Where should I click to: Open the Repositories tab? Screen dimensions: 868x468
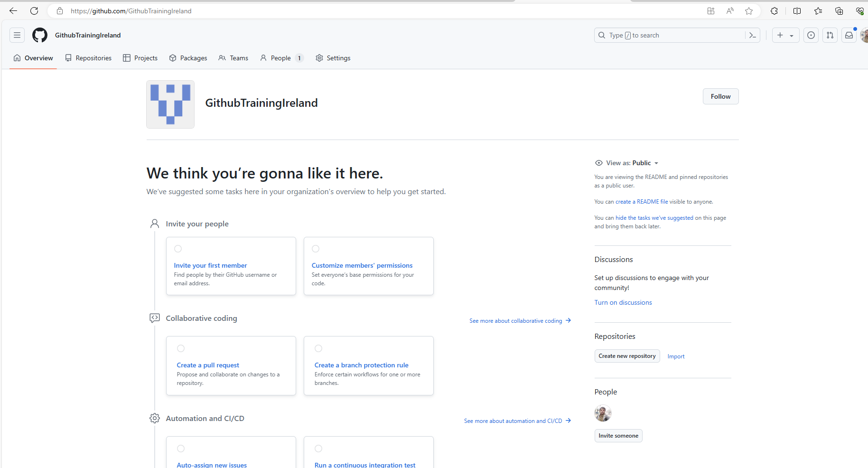(x=88, y=58)
